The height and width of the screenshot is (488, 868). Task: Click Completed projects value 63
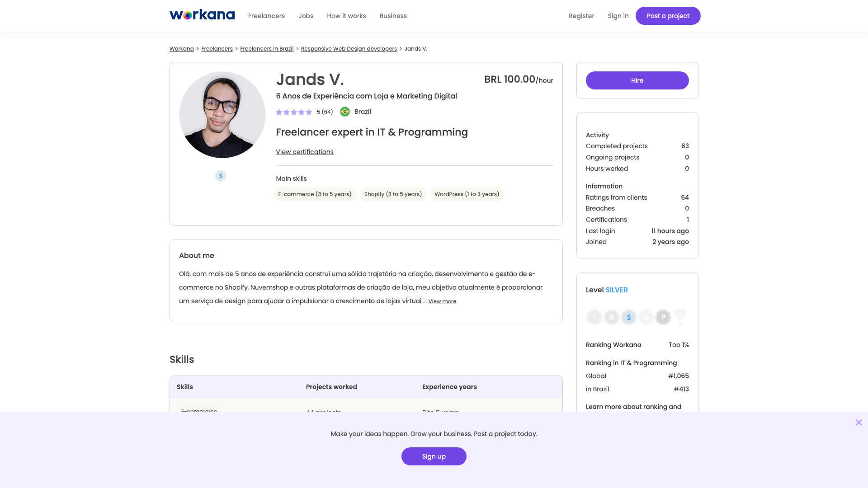(685, 146)
